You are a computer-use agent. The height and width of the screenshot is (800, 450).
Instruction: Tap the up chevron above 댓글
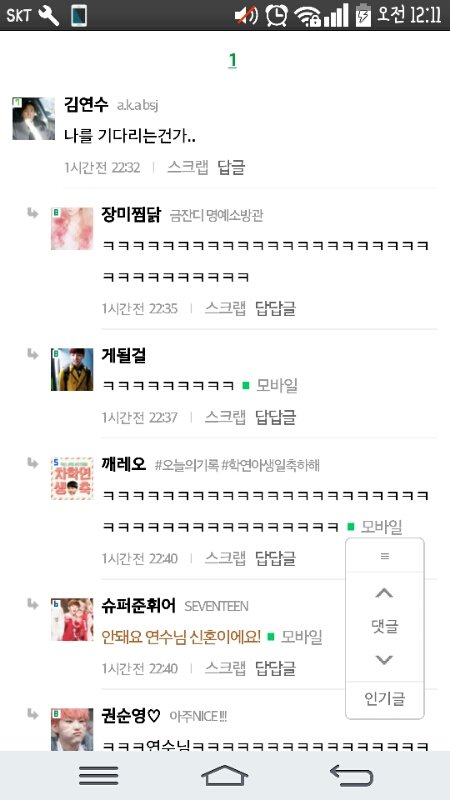[x=384, y=593]
